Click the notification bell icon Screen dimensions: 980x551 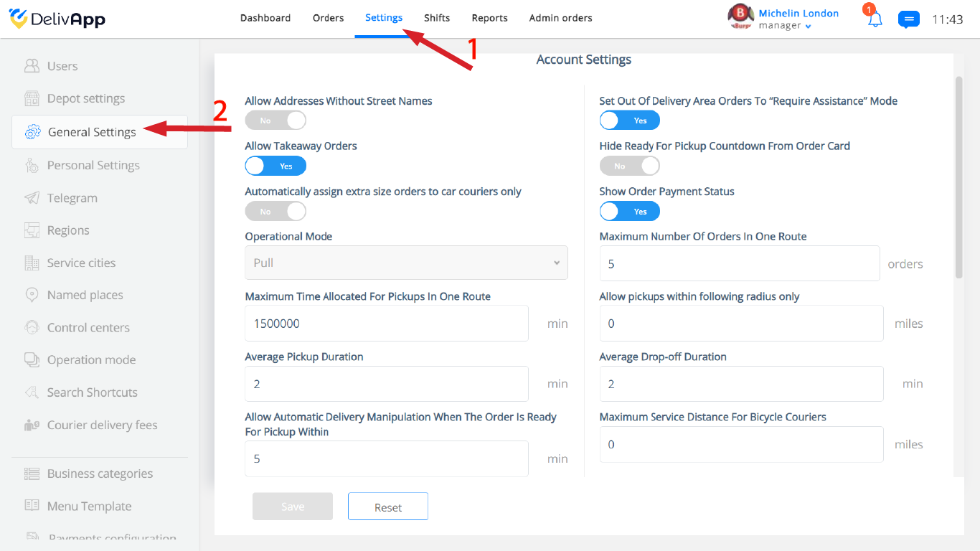point(875,19)
